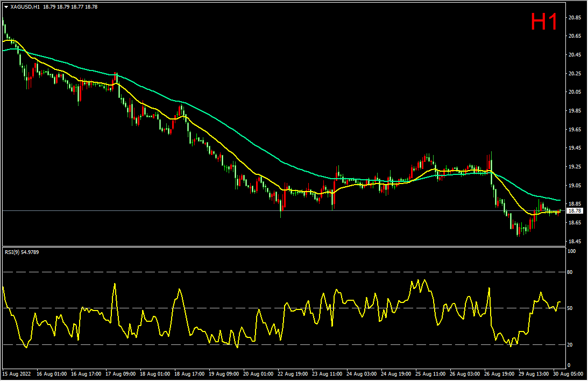Click the 19.85 price scale label
Image resolution: width=588 pixels, height=381 pixels.
click(575, 111)
